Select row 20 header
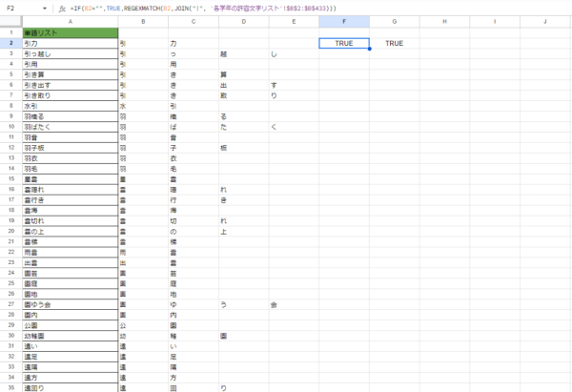Viewport: 572px width, 392px height. pos(10,231)
